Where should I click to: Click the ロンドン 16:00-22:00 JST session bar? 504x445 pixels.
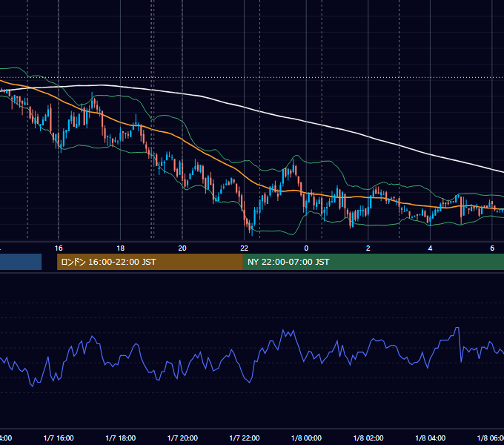pyautogui.click(x=150, y=262)
